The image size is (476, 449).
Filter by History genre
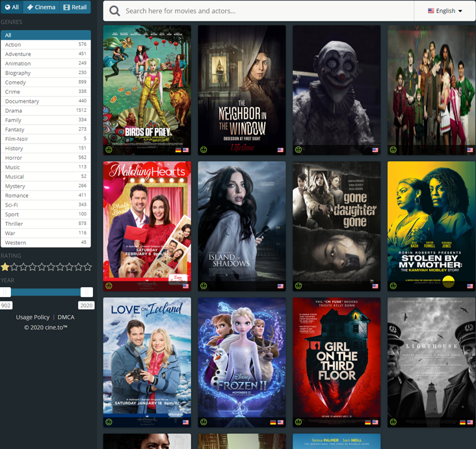click(x=46, y=148)
